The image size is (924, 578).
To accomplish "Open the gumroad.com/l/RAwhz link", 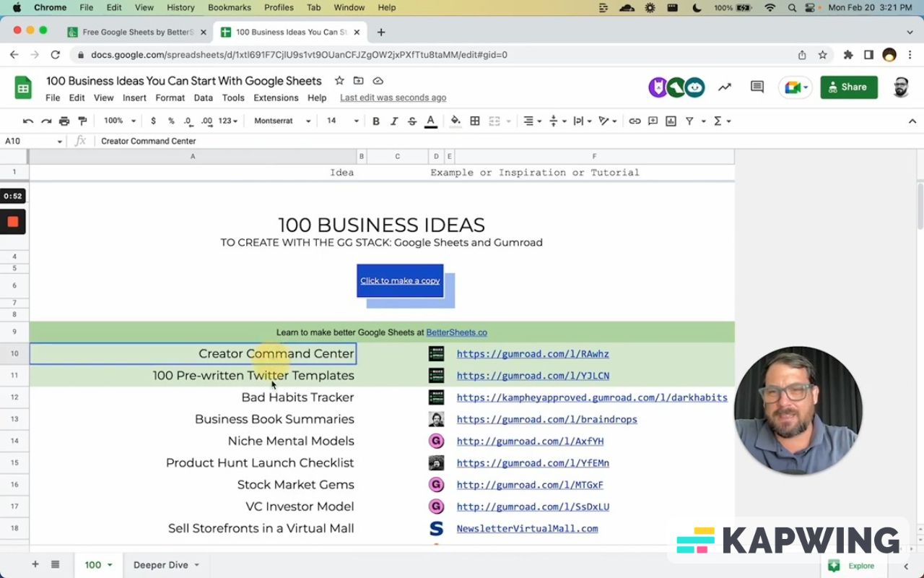I will [533, 354].
